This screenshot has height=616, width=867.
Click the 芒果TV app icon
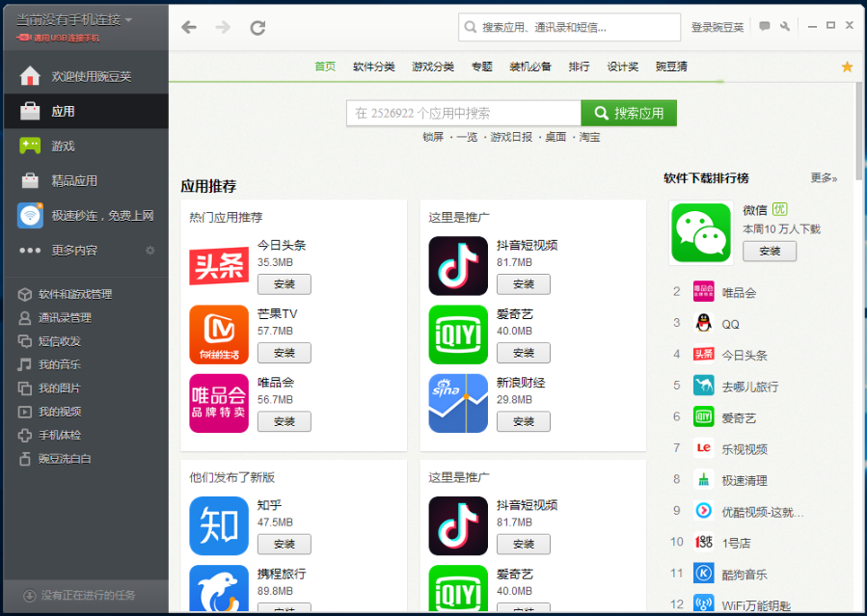[x=219, y=335]
